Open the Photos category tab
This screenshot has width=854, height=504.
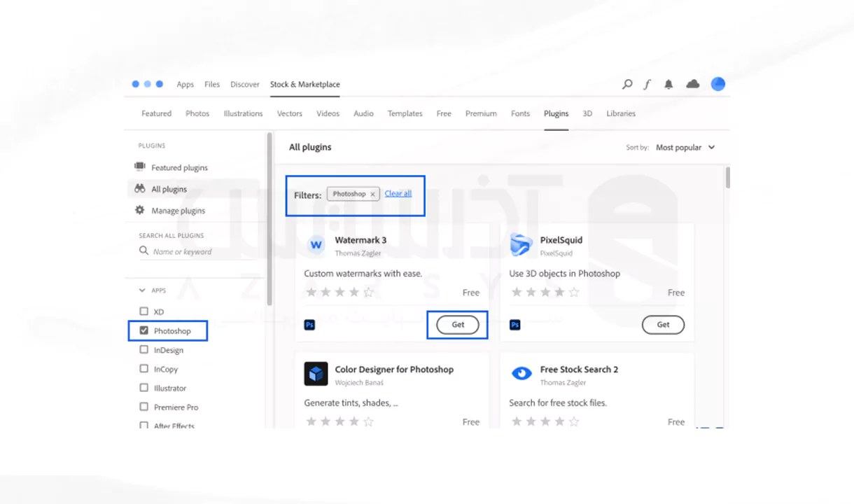click(197, 113)
